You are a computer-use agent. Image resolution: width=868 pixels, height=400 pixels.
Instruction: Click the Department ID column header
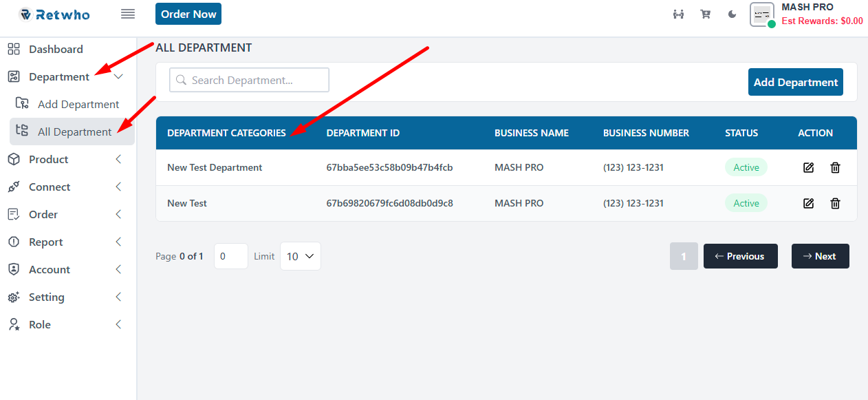pos(362,133)
